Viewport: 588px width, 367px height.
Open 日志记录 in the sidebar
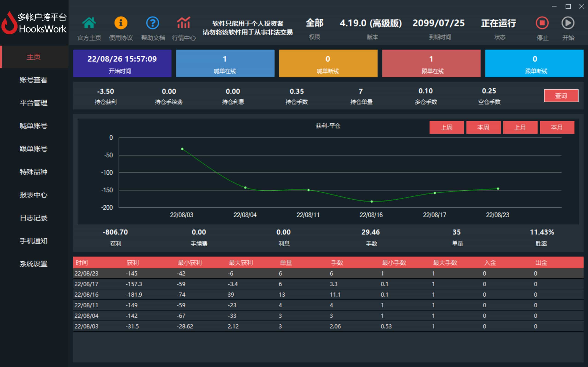click(33, 218)
